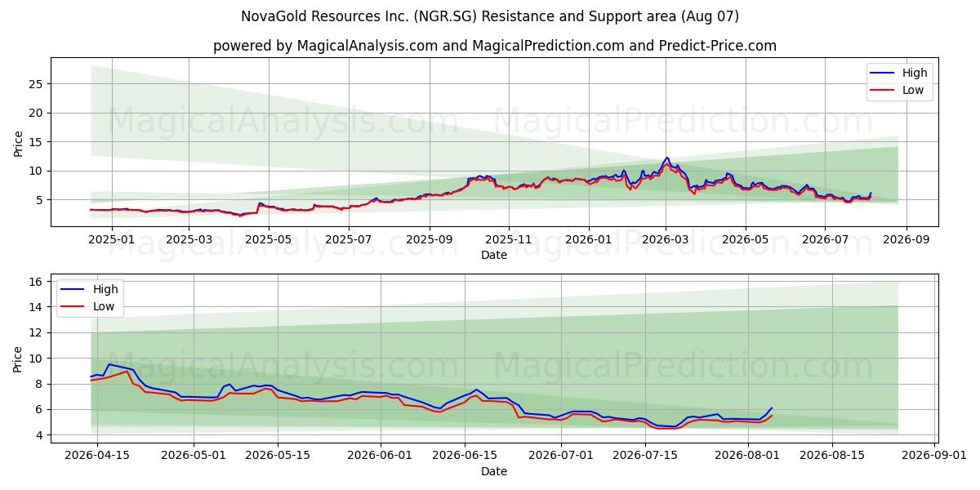Click the '2026-07' x-axis label on the top chart
This screenshot has width=980, height=490.
[x=825, y=239]
